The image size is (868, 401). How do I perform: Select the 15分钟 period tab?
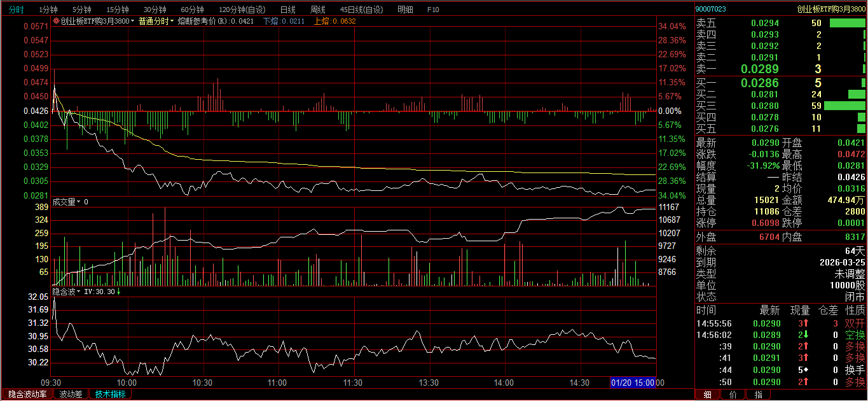pyautogui.click(x=117, y=10)
